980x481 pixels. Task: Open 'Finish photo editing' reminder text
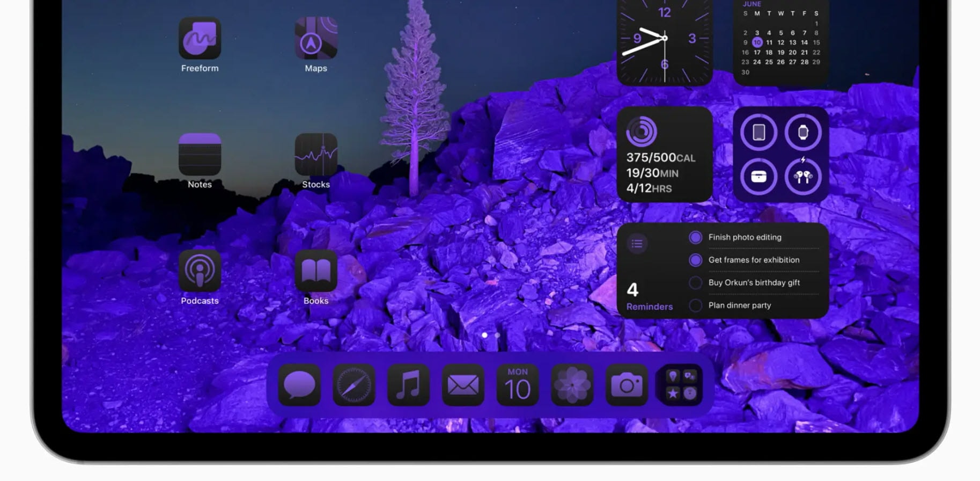[745, 237]
